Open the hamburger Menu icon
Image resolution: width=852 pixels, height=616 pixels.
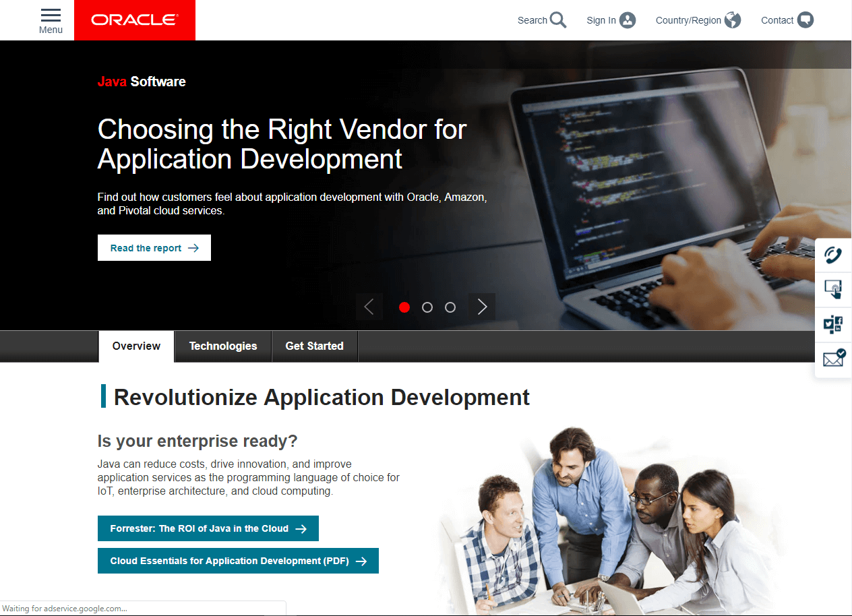click(x=51, y=16)
